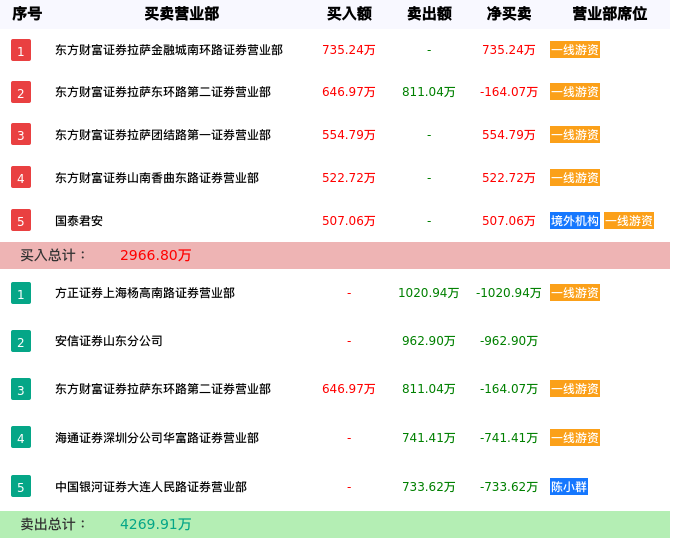676x540 pixels.
Task: Click the green rank 5 badge
Action: (x=21, y=487)
